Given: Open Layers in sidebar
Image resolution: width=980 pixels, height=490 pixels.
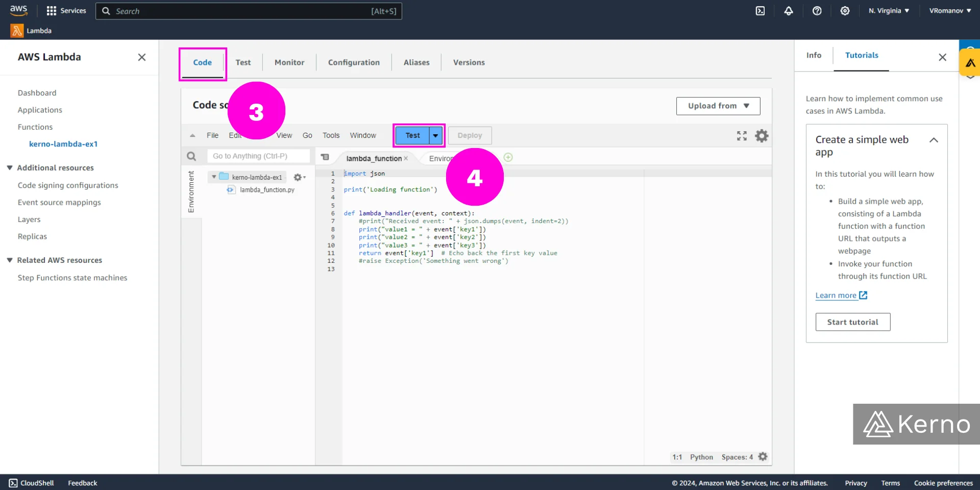Looking at the screenshot, I should [x=29, y=219].
